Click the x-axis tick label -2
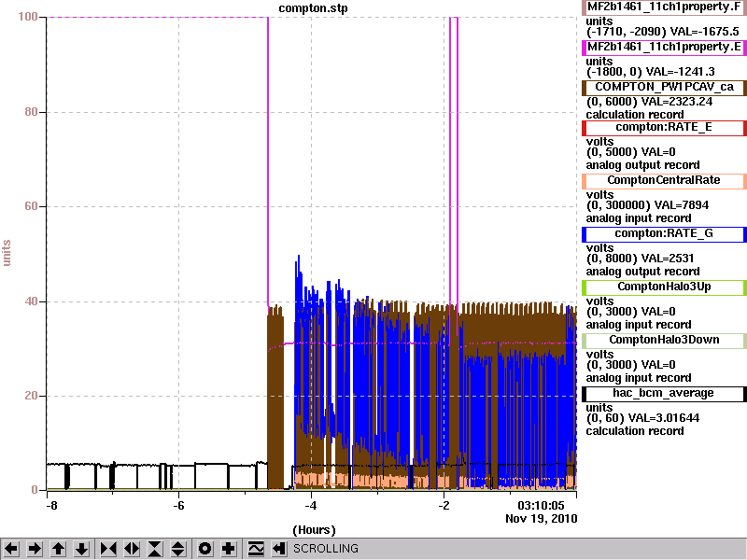 point(443,506)
